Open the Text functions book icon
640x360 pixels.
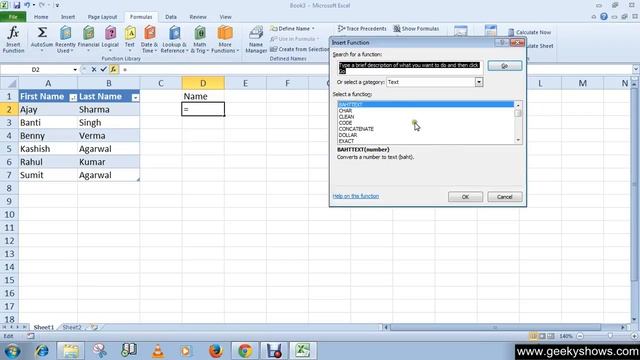(130, 39)
